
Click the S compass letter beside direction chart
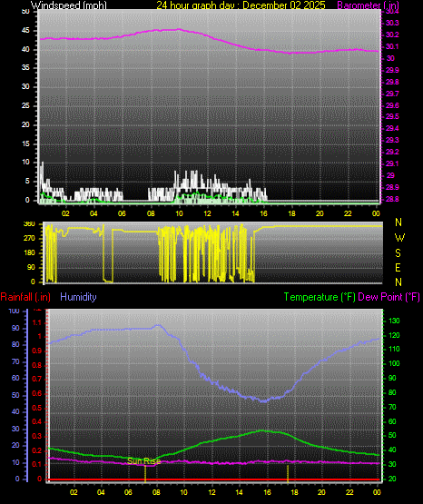pyautogui.click(x=398, y=253)
